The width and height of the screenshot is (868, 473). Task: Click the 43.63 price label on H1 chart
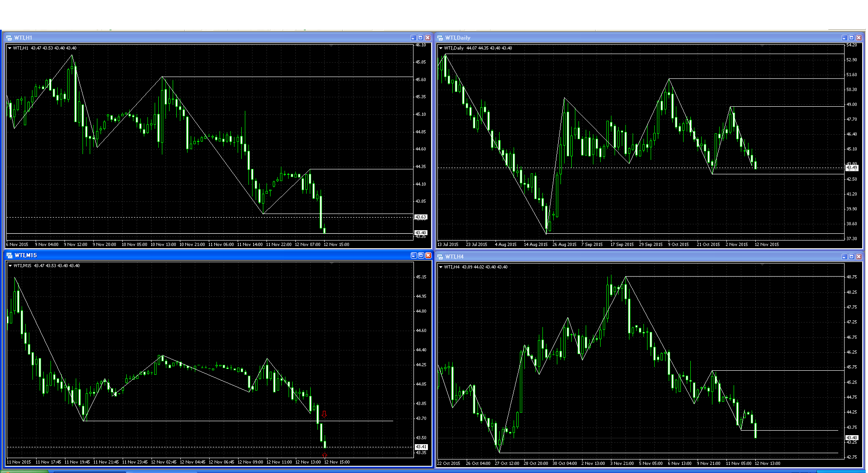(421, 217)
